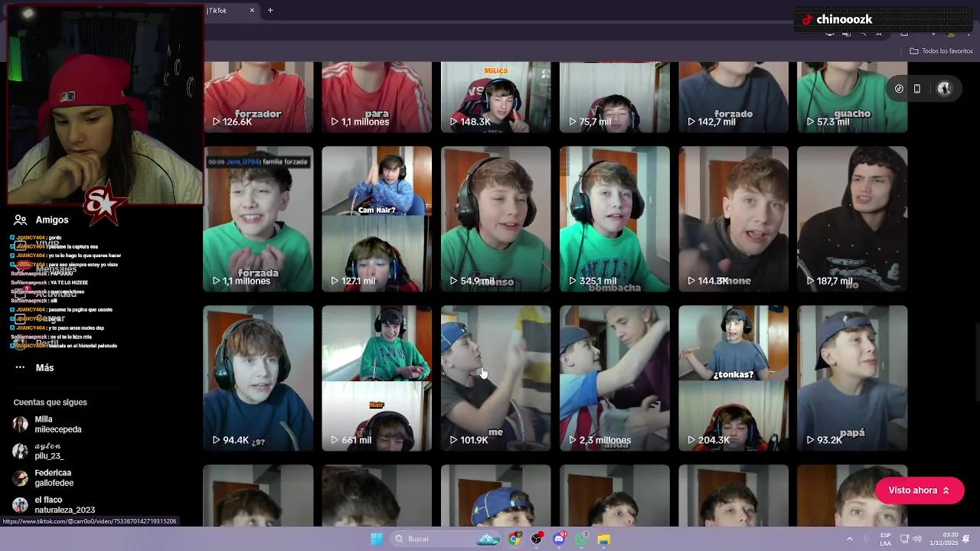This screenshot has height=551, width=980.
Task: Open a new browser tab with plus
Action: click(x=270, y=11)
